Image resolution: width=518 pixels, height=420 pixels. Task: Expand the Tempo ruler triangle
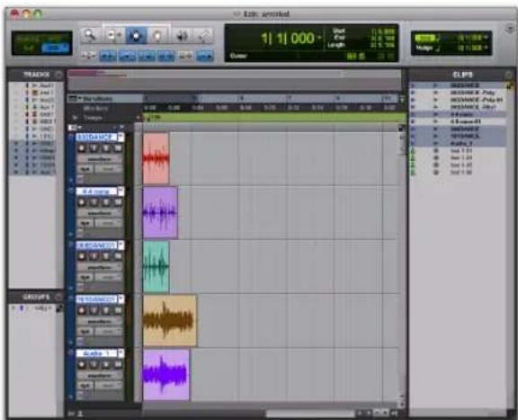click(x=75, y=118)
